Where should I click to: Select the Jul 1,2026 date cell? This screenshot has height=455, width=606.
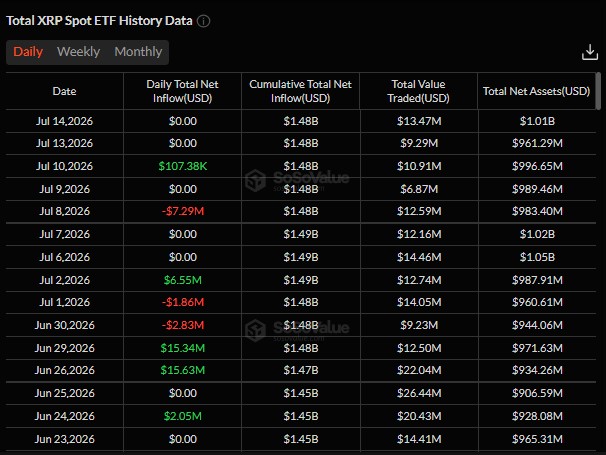64,302
